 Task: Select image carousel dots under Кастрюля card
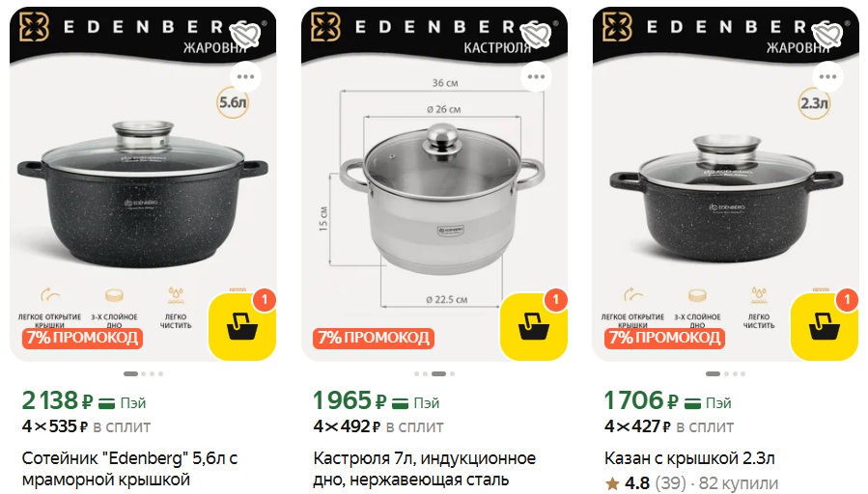[434, 374]
